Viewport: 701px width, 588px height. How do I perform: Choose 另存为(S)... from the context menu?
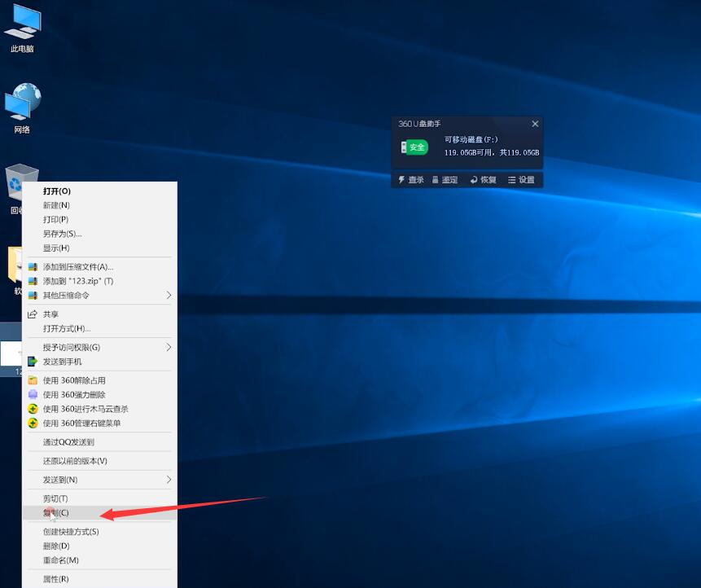[99, 234]
